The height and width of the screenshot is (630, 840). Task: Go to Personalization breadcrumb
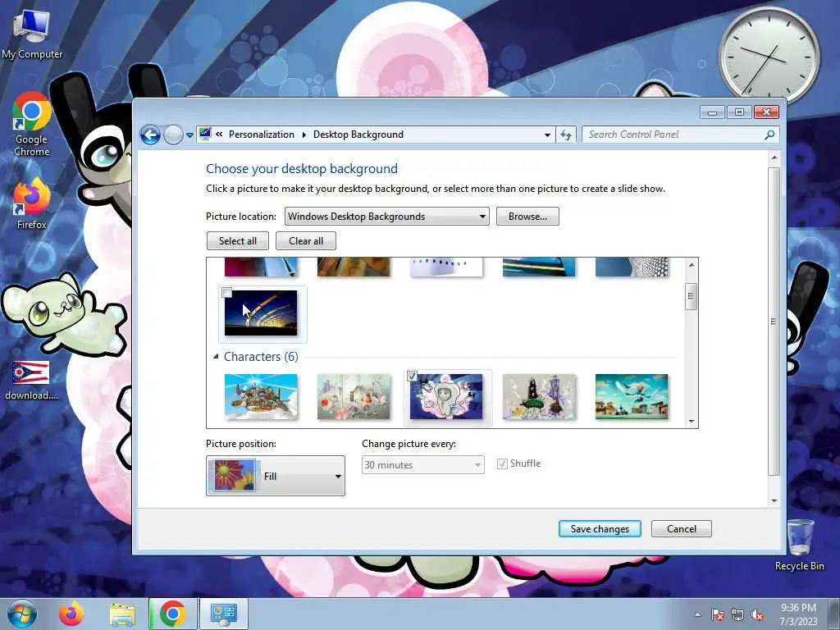(262, 135)
